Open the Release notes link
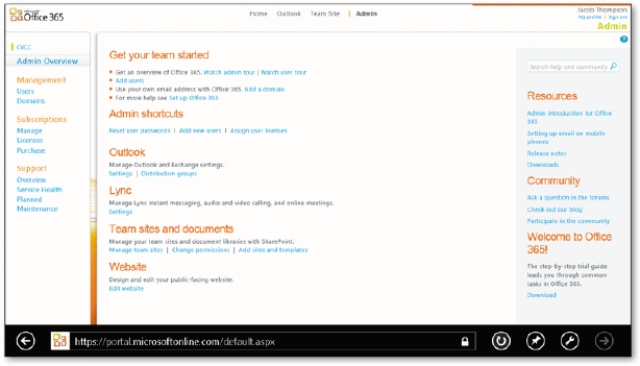 pyautogui.click(x=547, y=153)
